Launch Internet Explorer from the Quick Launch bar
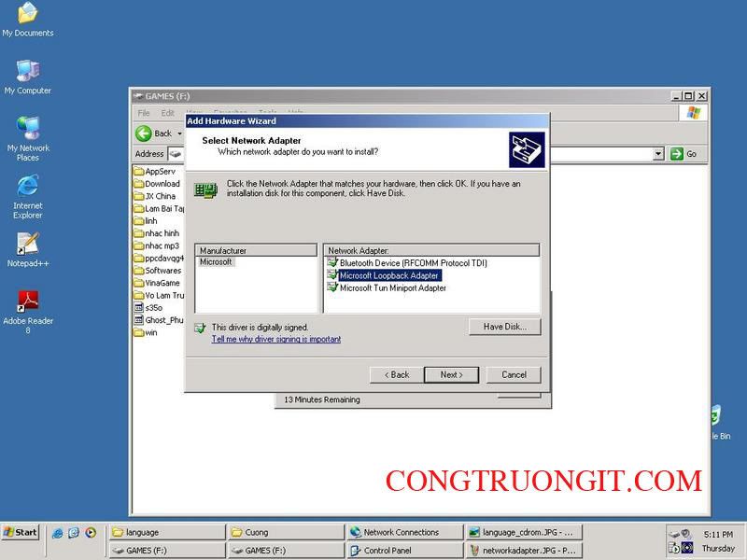This screenshot has width=747, height=560. [57, 533]
